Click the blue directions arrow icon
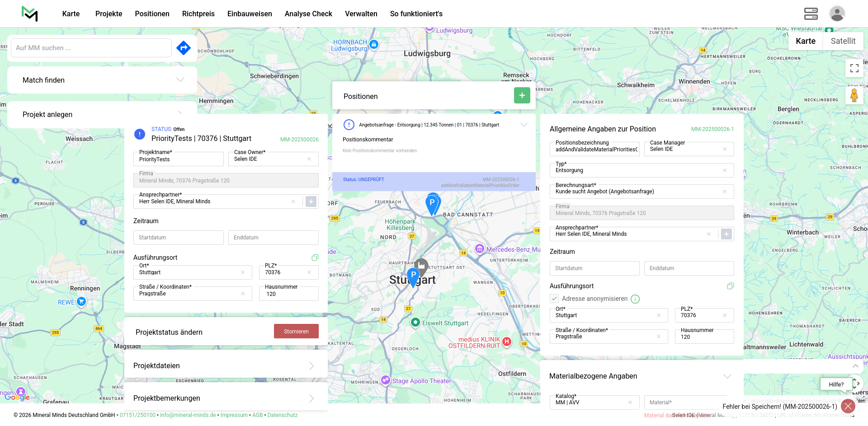 click(x=183, y=48)
